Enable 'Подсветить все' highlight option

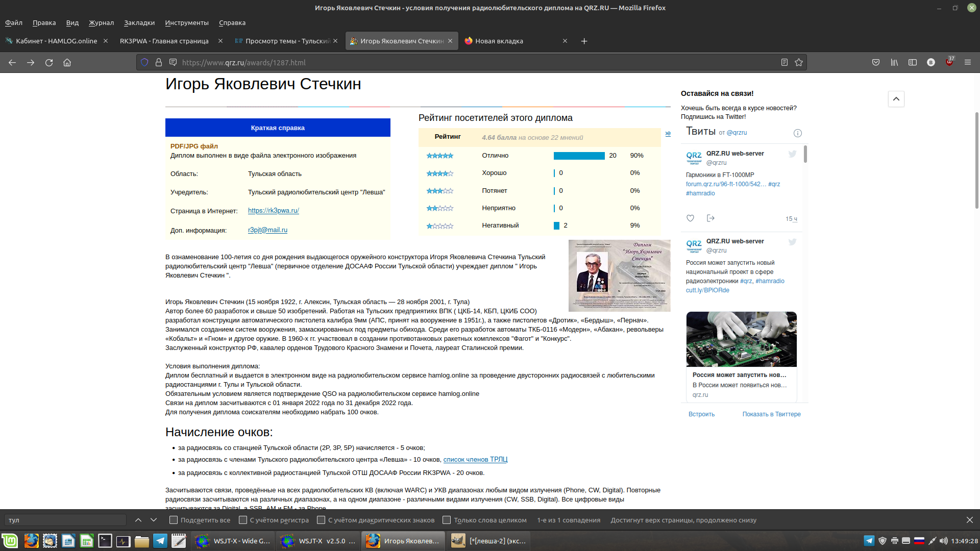[174, 520]
